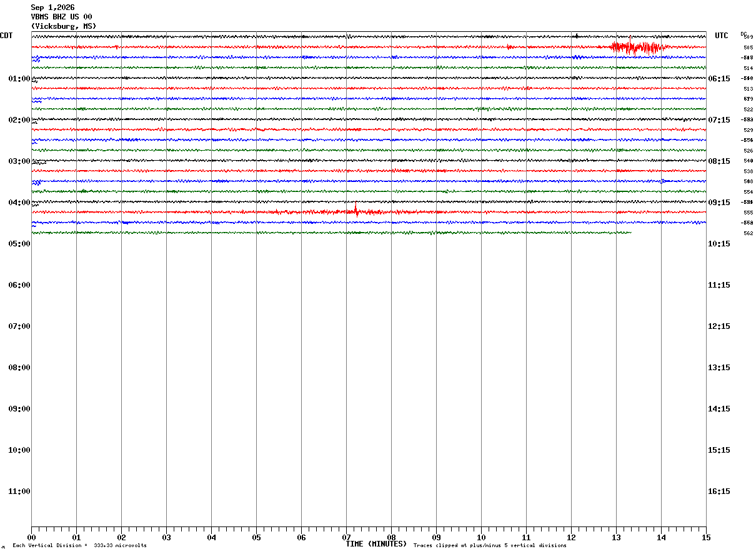The height and width of the screenshot is (554, 756).
Task: Click the TIME (MINUTES) axis label
Action: pyautogui.click(x=376, y=544)
